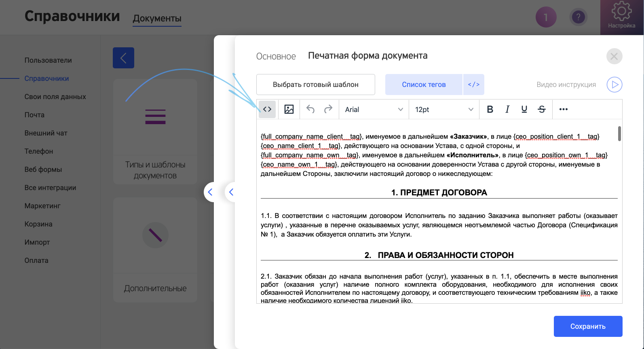Screen dimensions: 644x349
Task: Close the document print form dialog
Action: [614, 56]
